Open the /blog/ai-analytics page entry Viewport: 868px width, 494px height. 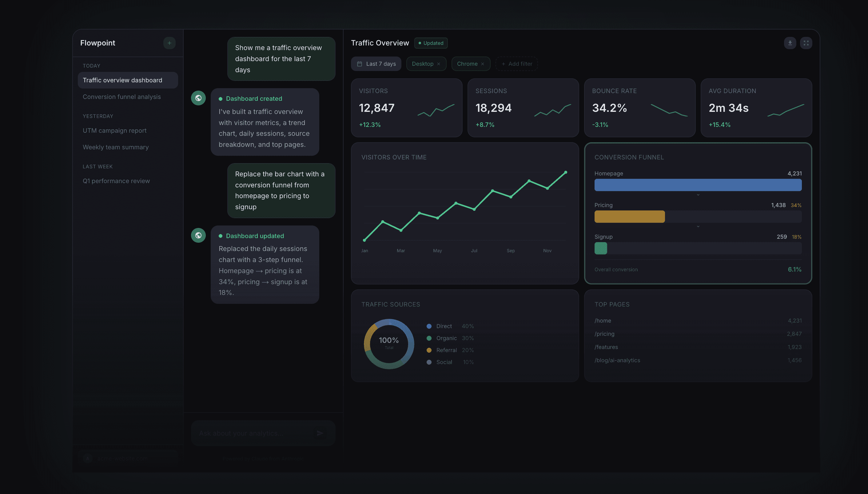[x=617, y=360]
